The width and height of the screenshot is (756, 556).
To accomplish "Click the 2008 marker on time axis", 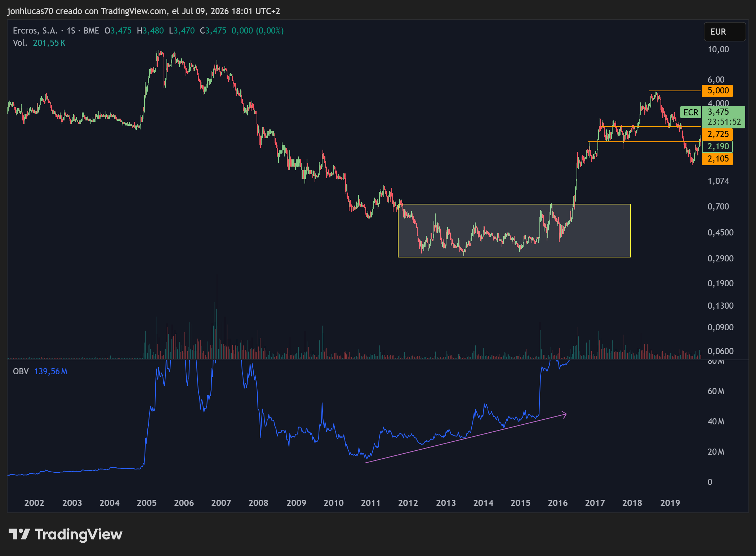I will [x=258, y=503].
